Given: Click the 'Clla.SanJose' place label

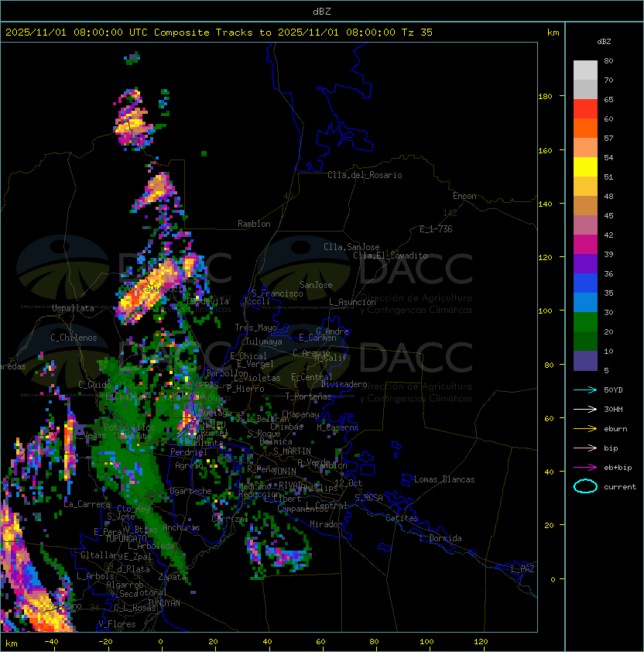Looking at the screenshot, I should [x=351, y=247].
